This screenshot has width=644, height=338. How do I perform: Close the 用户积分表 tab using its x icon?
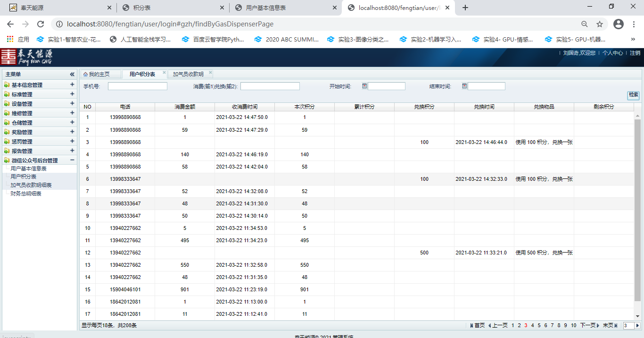click(164, 73)
